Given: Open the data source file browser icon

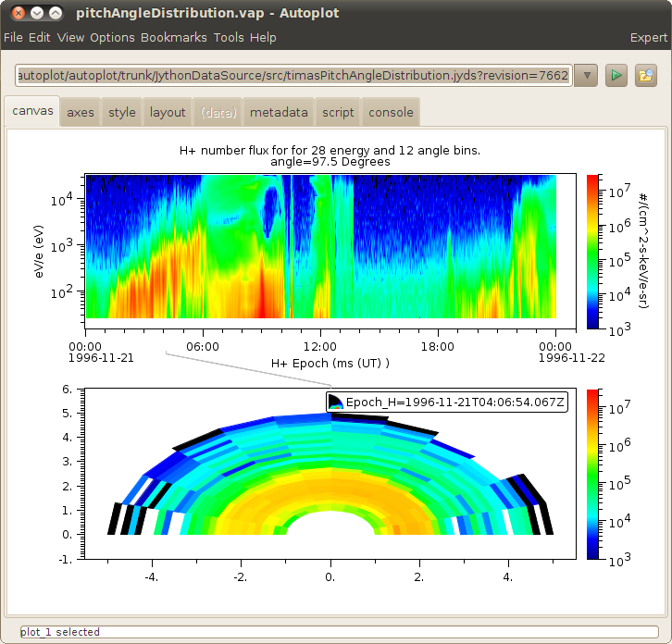Looking at the screenshot, I should (x=645, y=75).
